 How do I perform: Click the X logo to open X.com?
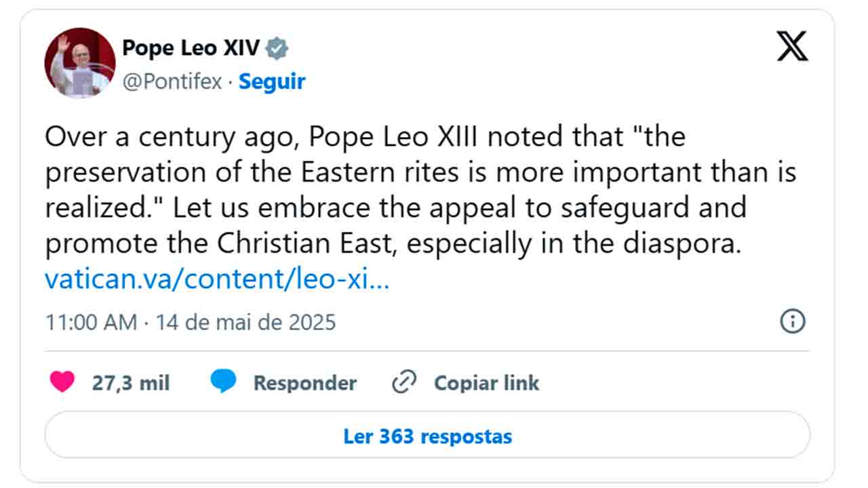791,46
